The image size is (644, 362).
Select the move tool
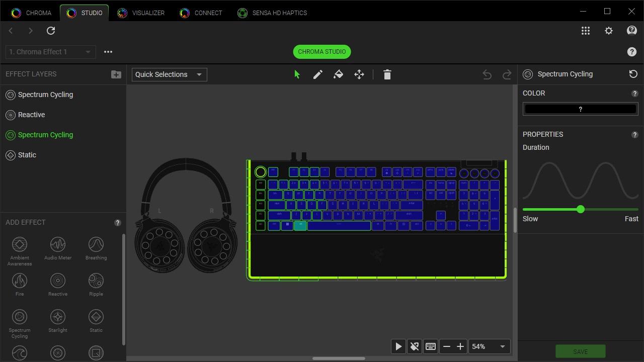coord(359,74)
